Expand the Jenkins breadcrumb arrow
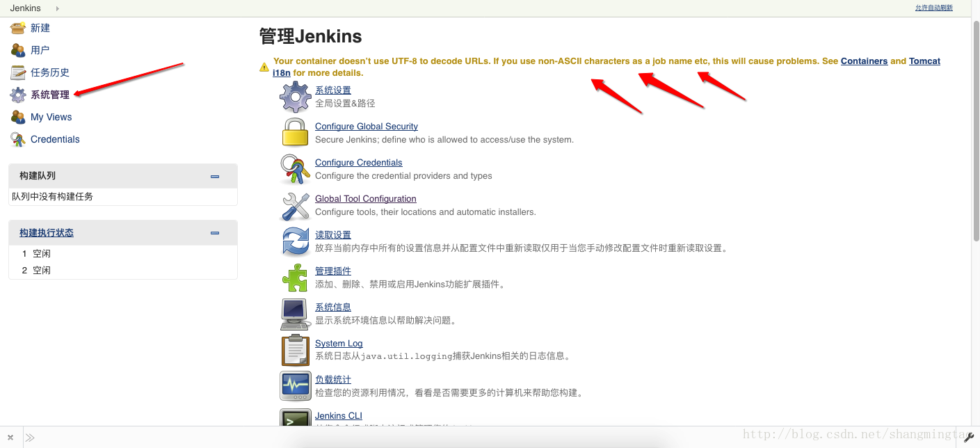980x448 pixels. tap(57, 8)
